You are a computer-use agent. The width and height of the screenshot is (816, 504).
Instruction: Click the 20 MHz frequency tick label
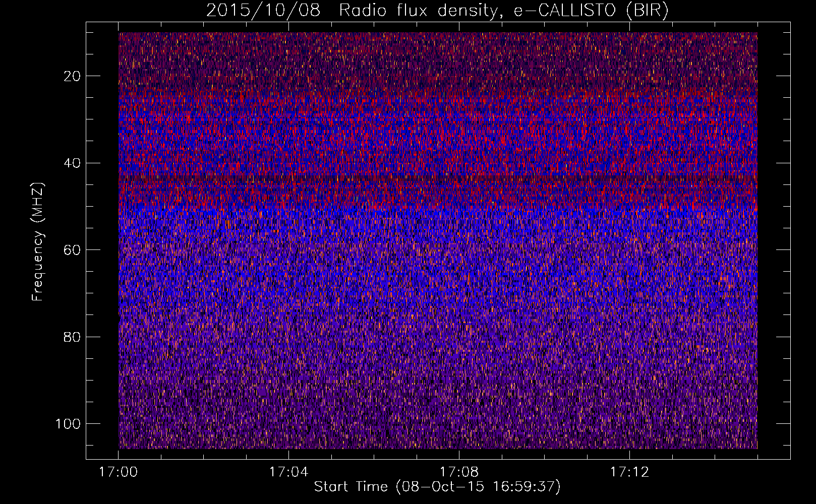[73, 76]
